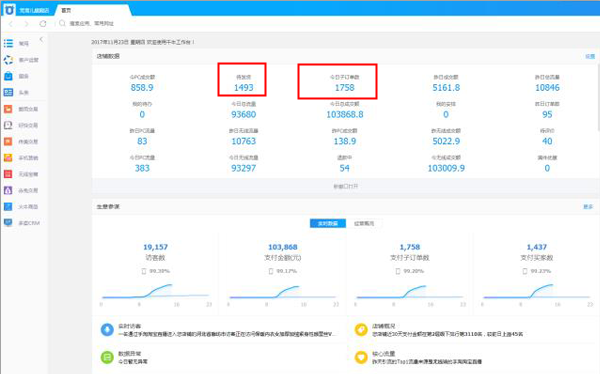Open the purple sidebar icon
Viewport: 600px width, 374px height.
click(8, 190)
